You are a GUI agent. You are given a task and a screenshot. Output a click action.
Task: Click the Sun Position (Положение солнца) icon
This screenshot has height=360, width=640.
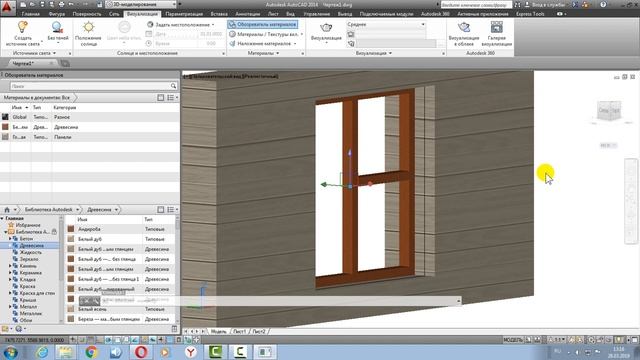pyautogui.click(x=88, y=27)
